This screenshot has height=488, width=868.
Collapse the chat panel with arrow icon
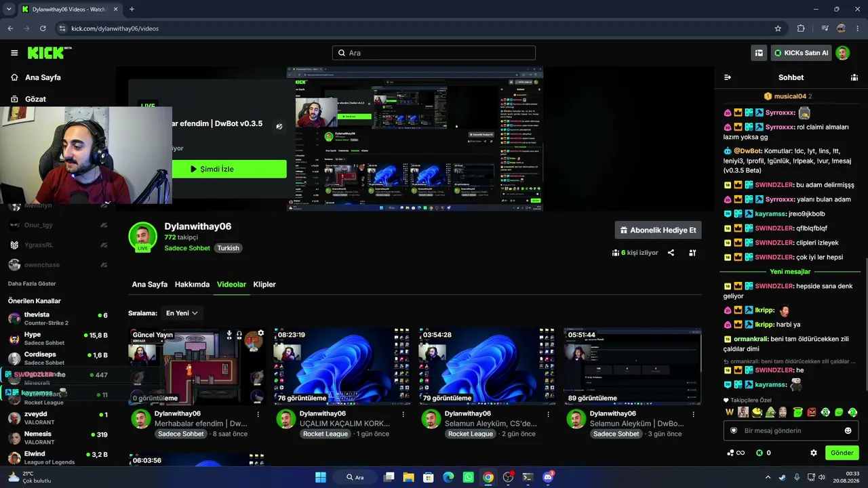pos(728,77)
